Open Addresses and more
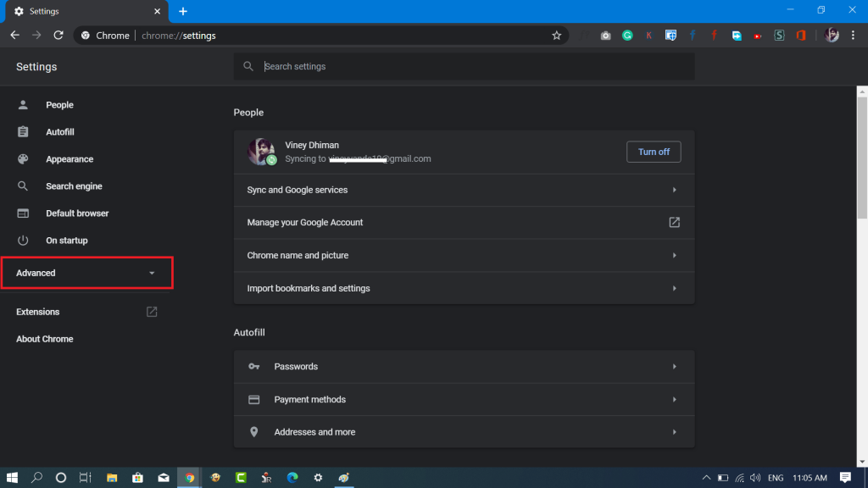This screenshot has height=488, width=868. [464, 432]
